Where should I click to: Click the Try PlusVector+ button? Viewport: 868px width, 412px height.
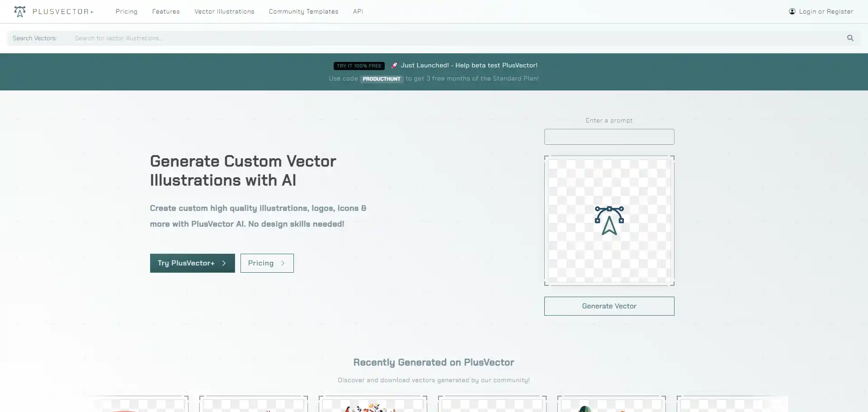[x=193, y=263]
